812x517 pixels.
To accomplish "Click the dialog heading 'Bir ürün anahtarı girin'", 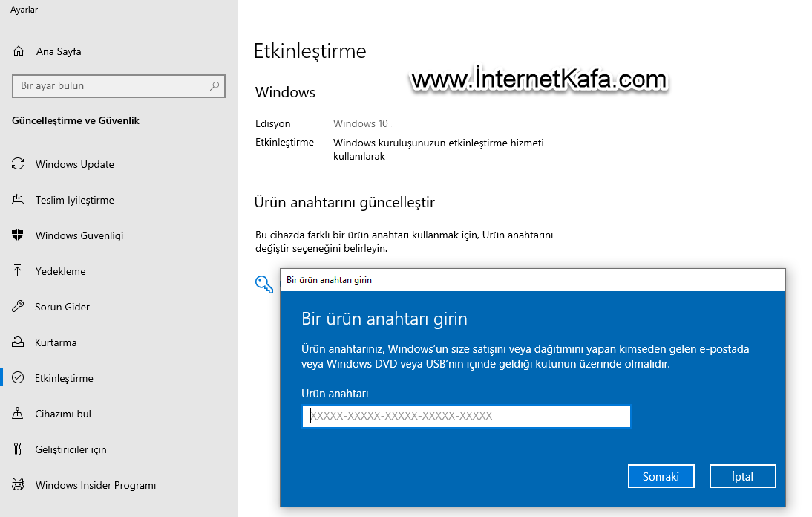I will point(384,319).
